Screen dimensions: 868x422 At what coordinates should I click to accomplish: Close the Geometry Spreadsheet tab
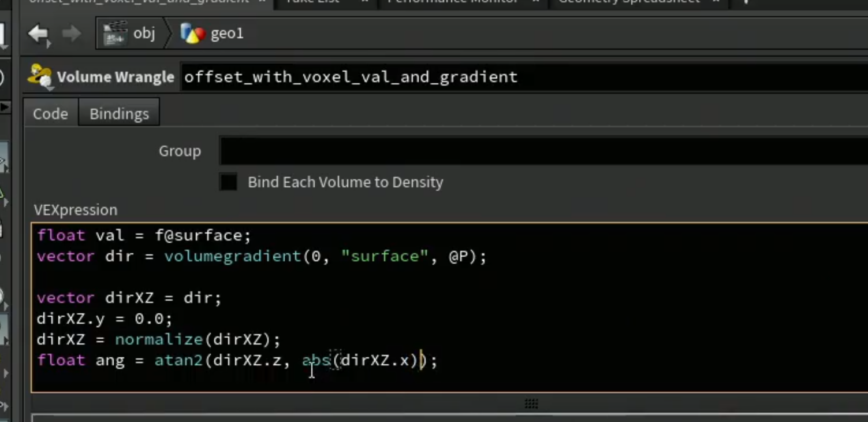(x=716, y=2)
